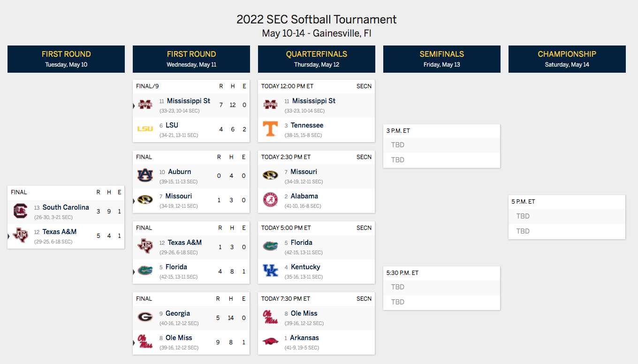Open the Tuesday, May 10 First Round header

(66, 59)
